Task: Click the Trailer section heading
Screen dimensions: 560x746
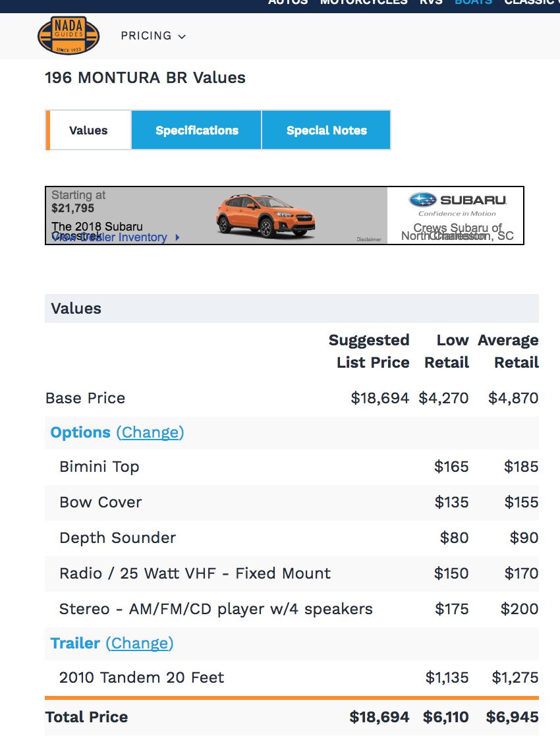Action: 75,643
